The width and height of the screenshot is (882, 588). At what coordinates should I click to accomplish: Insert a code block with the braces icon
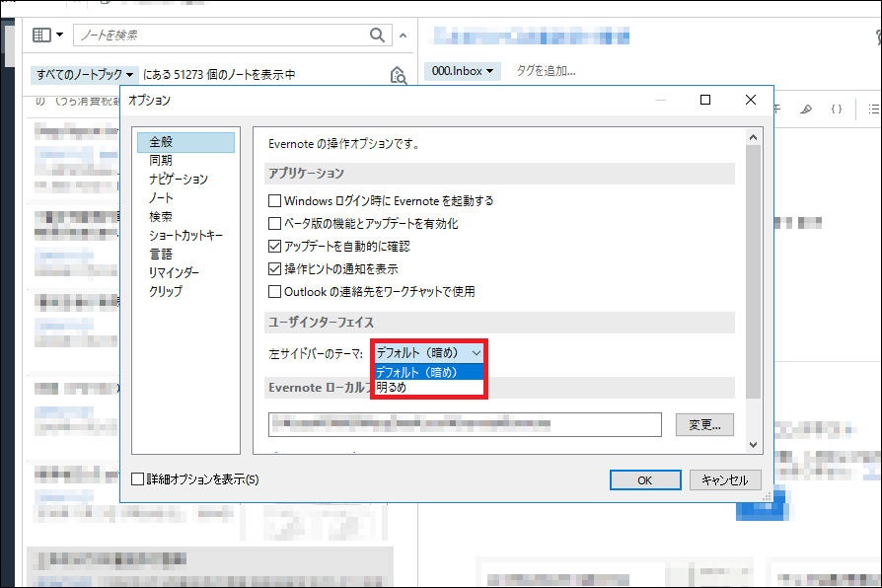[837, 109]
